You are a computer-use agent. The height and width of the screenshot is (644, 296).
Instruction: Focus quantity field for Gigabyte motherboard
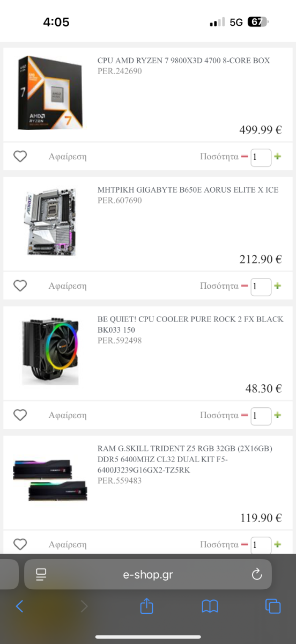pyautogui.click(x=261, y=286)
